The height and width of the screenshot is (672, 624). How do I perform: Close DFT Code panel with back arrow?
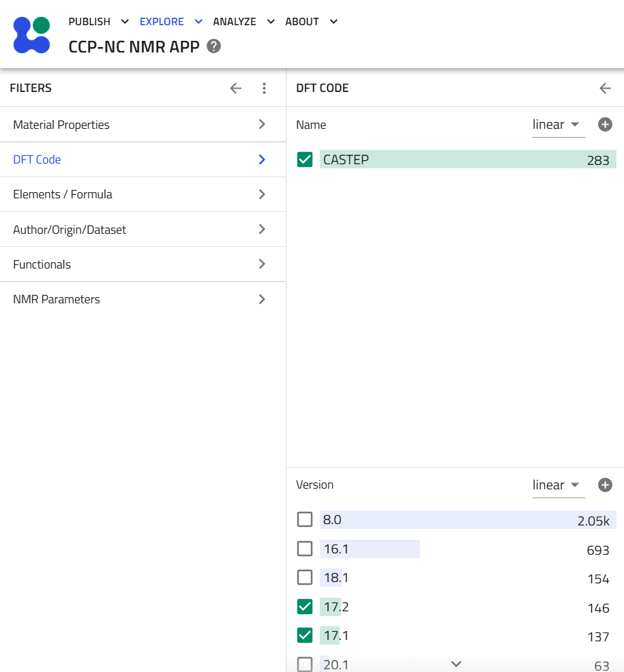click(x=605, y=89)
